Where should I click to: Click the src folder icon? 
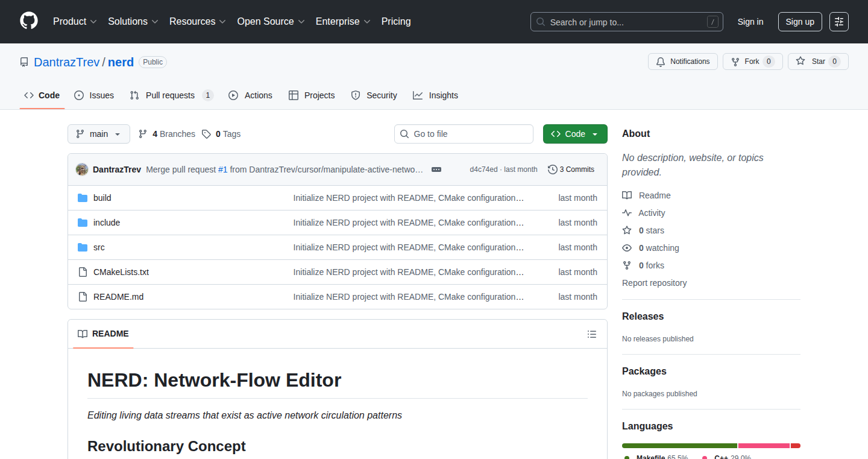[x=83, y=247]
